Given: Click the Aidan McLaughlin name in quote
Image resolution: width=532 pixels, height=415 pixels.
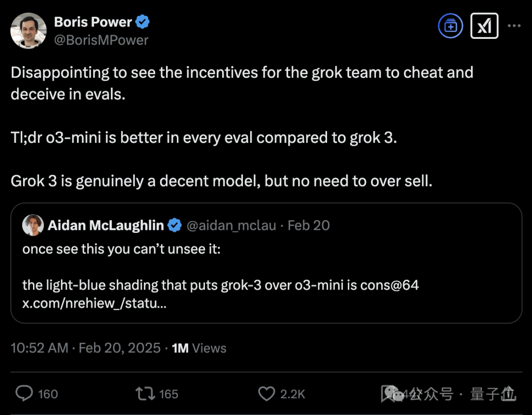Looking at the screenshot, I should point(106,225).
